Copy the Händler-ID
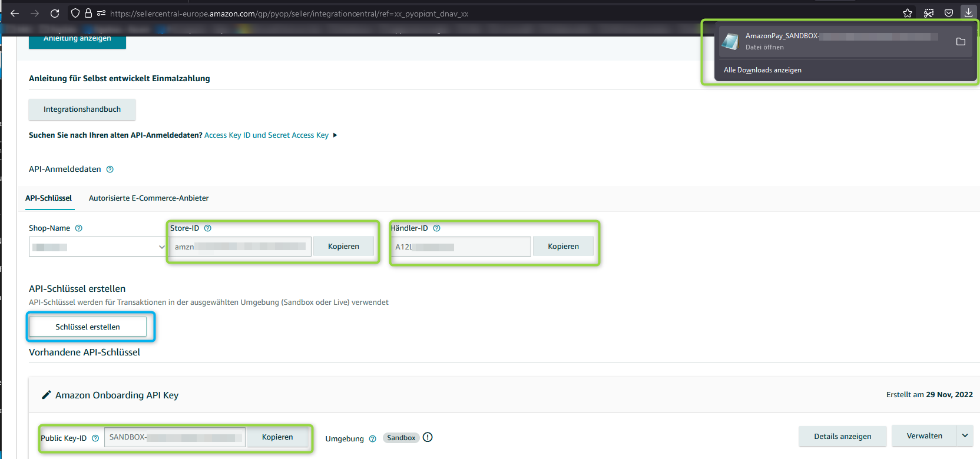 (563, 247)
